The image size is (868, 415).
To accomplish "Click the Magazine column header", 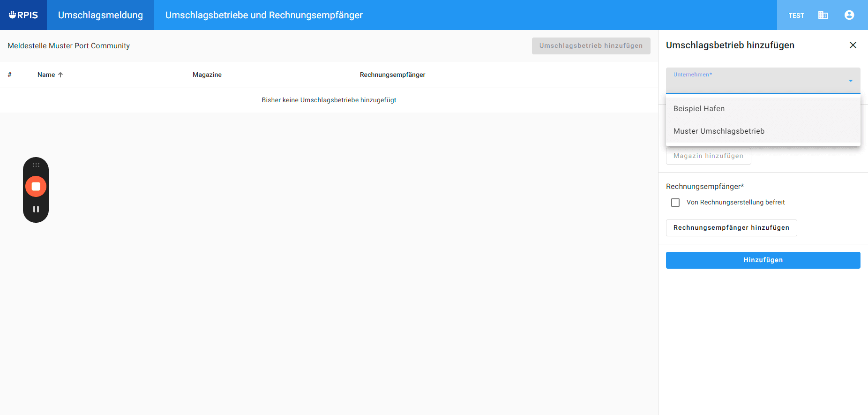I will (207, 75).
